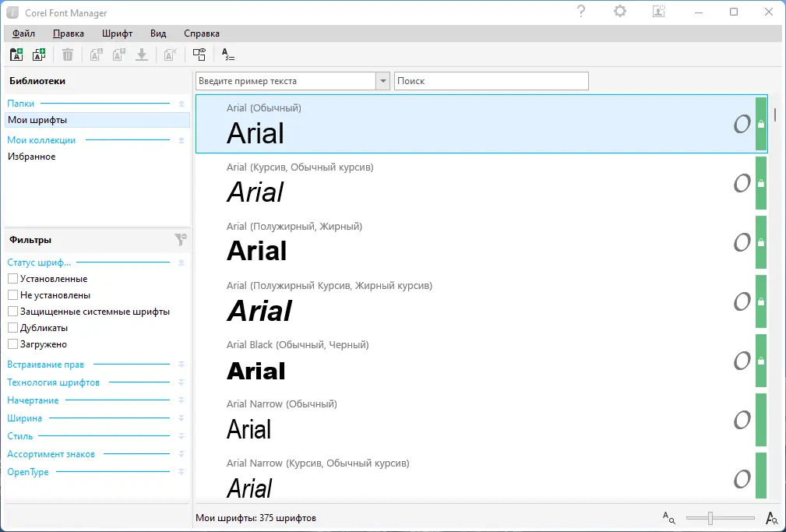
Task: Open the sample text dropdown arrow
Action: (x=383, y=81)
